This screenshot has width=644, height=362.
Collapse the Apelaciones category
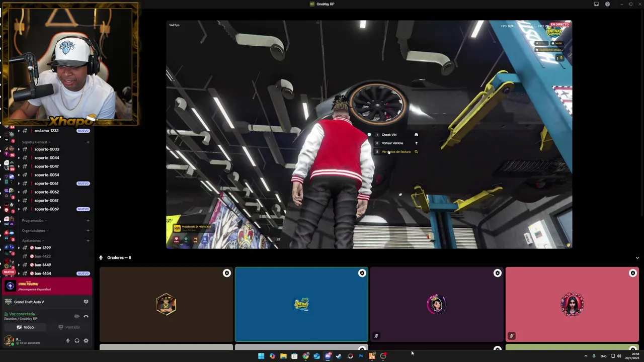click(x=33, y=241)
